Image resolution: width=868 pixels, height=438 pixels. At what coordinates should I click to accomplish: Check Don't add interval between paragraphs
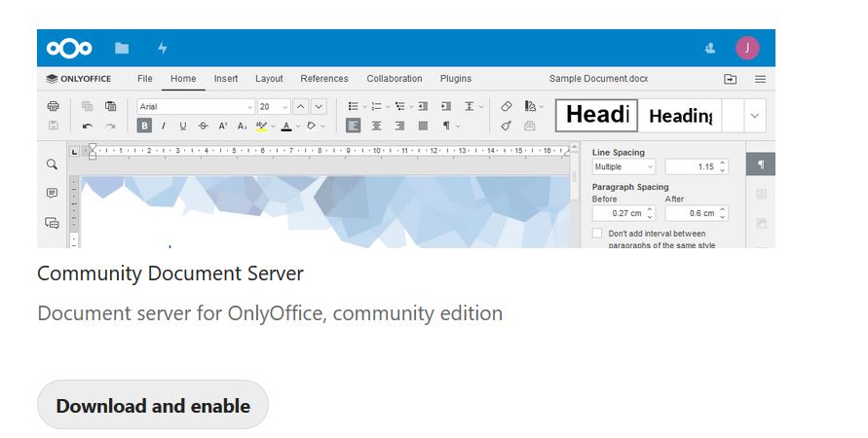597,234
